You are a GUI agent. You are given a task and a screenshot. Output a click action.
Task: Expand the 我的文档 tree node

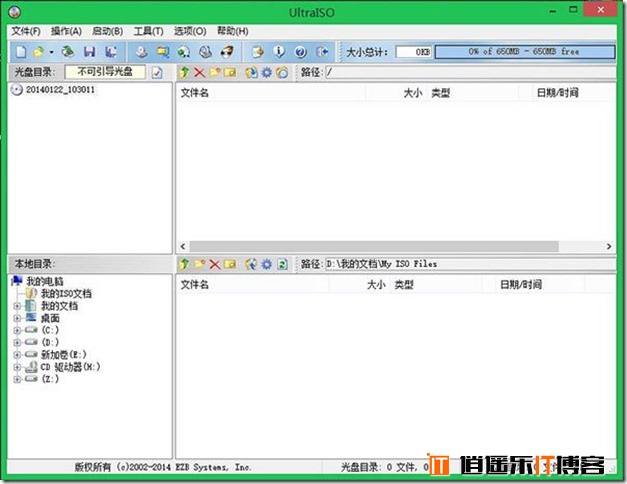(17, 306)
